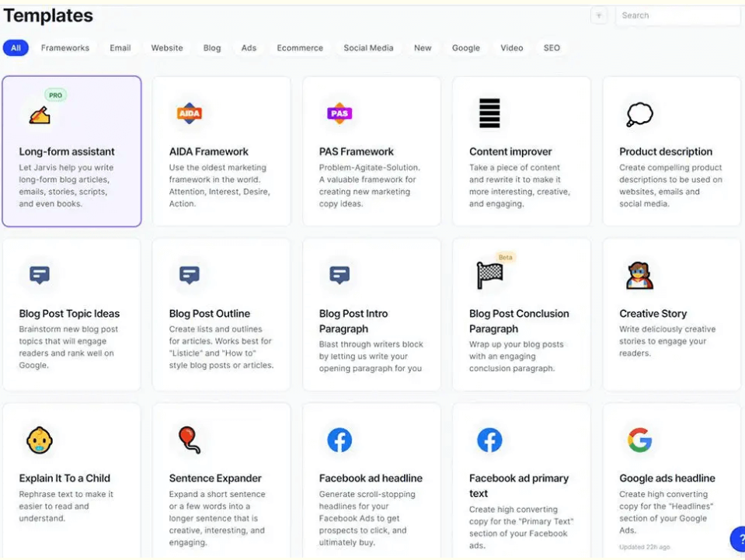Open the Blog Post Outline template
This screenshot has width=745, height=560.
[221, 314]
